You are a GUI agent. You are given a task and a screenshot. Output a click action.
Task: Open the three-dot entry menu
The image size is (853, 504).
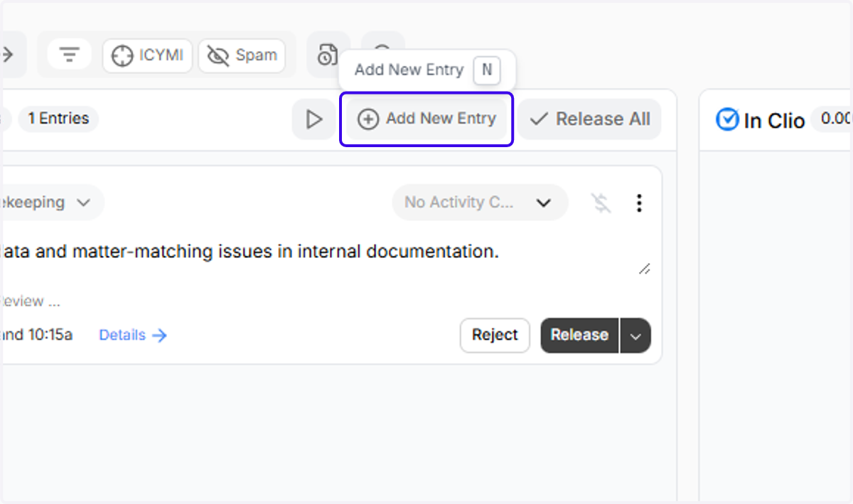pyautogui.click(x=639, y=203)
